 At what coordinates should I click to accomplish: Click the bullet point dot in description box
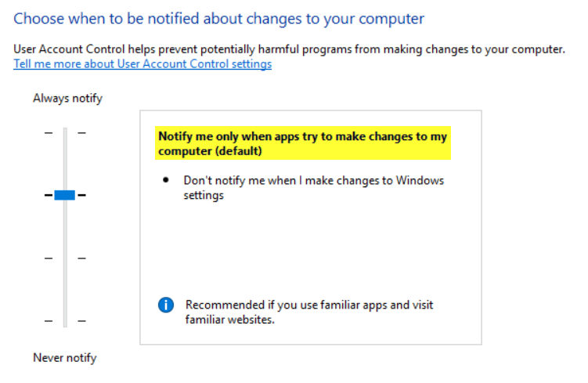(x=166, y=180)
